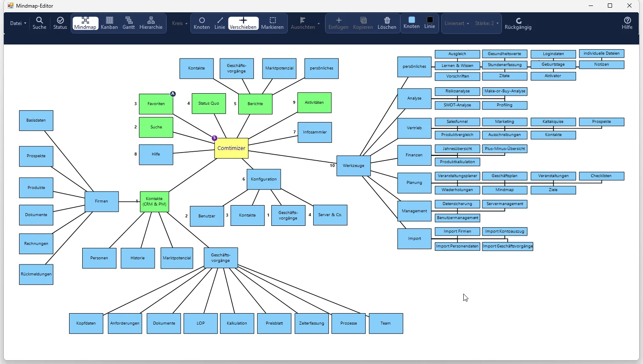Select the Import Kontoauszug node
This screenshot has width=643, height=364.
click(x=505, y=231)
